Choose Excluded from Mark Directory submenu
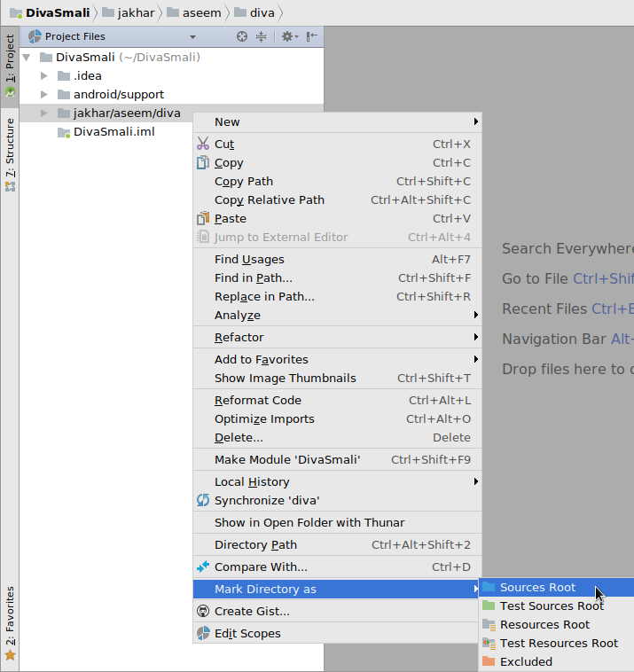 [526, 661]
